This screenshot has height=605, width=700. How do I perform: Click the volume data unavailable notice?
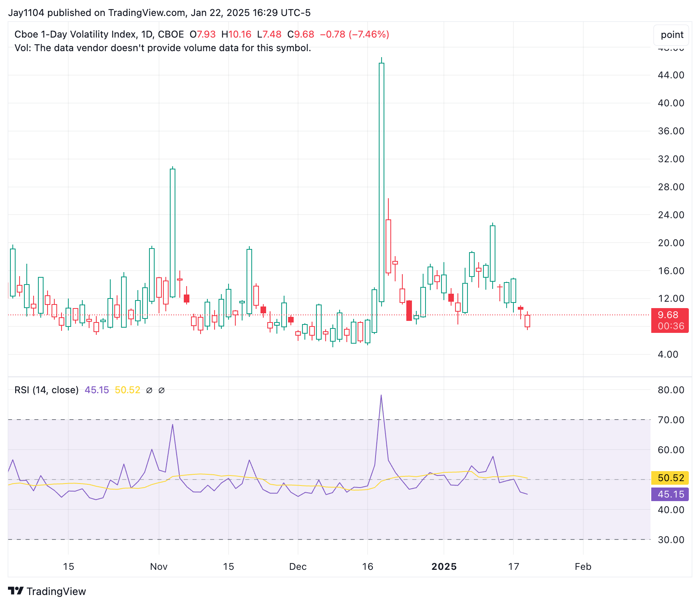[163, 48]
